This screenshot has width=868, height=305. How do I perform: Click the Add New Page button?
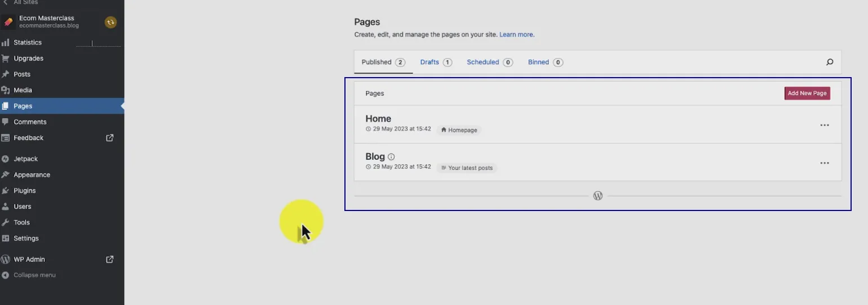click(x=807, y=93)
